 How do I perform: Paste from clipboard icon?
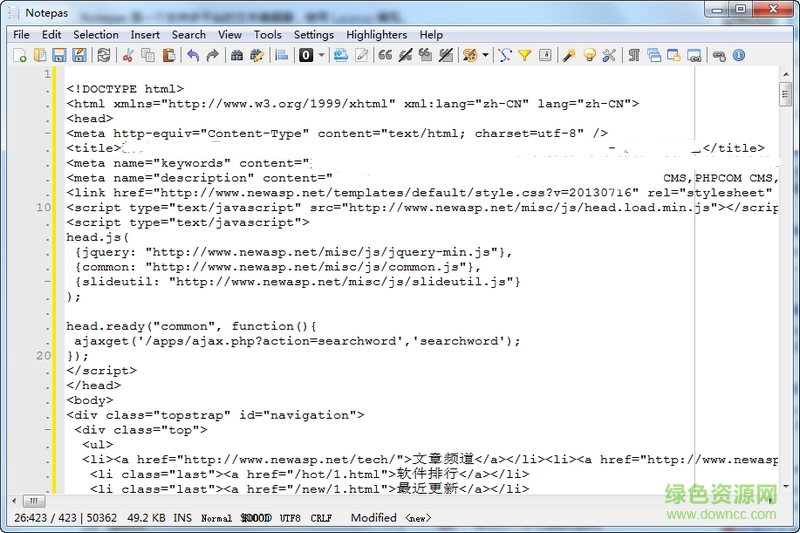(x=168, y=55)
